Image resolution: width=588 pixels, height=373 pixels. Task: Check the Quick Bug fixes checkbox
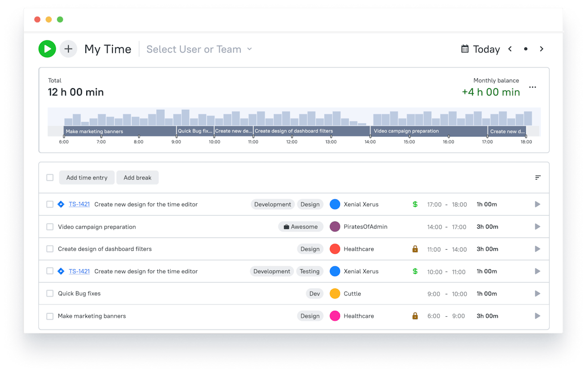pyautogui.click(x=50, y=294)
